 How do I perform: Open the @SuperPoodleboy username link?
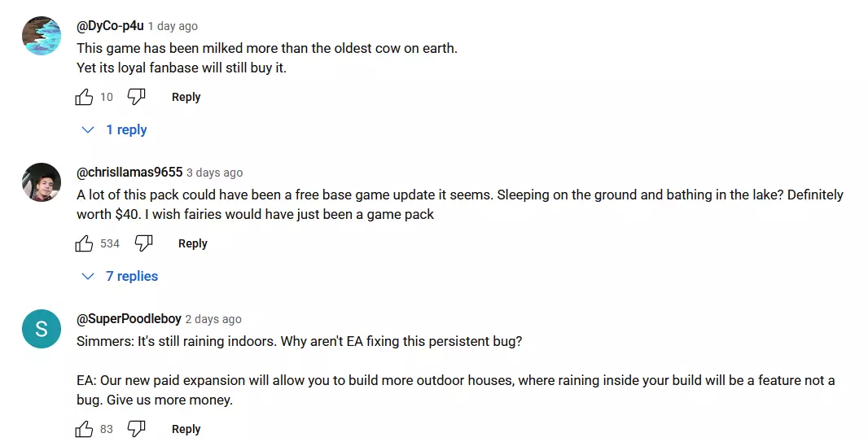(129, 319)
